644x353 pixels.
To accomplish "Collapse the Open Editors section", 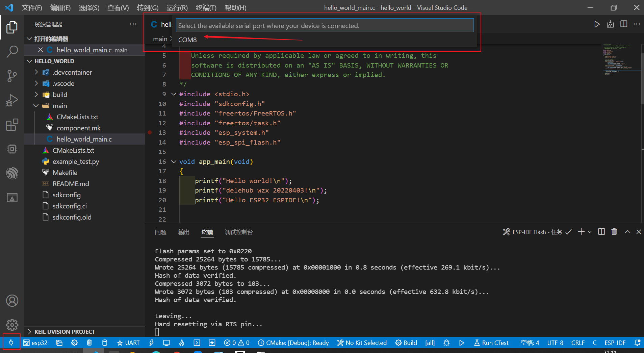I will coord(29,39).
